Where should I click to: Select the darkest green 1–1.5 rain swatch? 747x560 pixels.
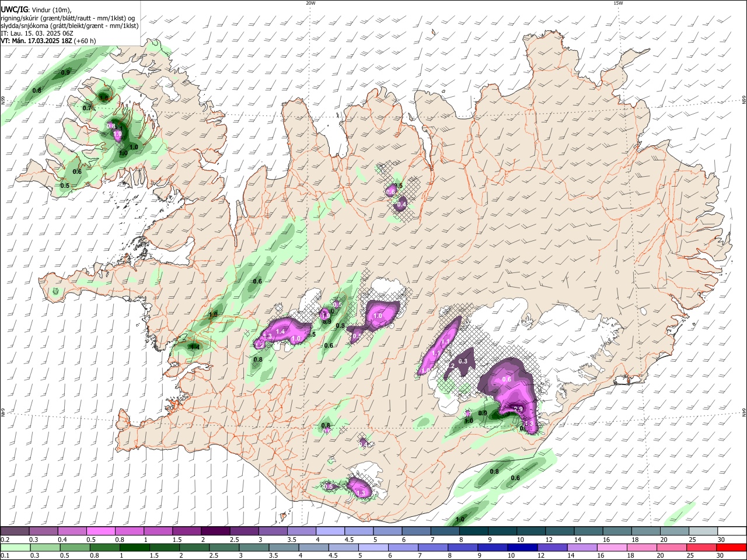click(135, 547)
